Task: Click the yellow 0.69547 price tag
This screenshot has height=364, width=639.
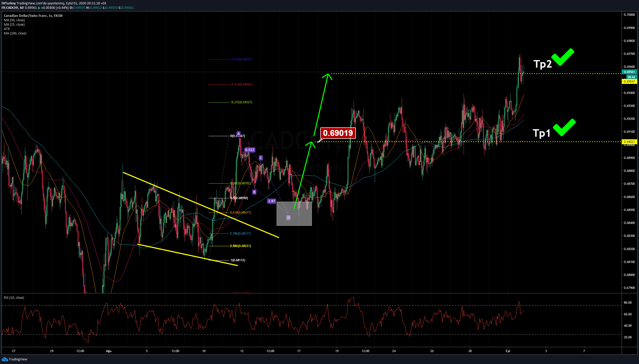Action: pos(629,81)
